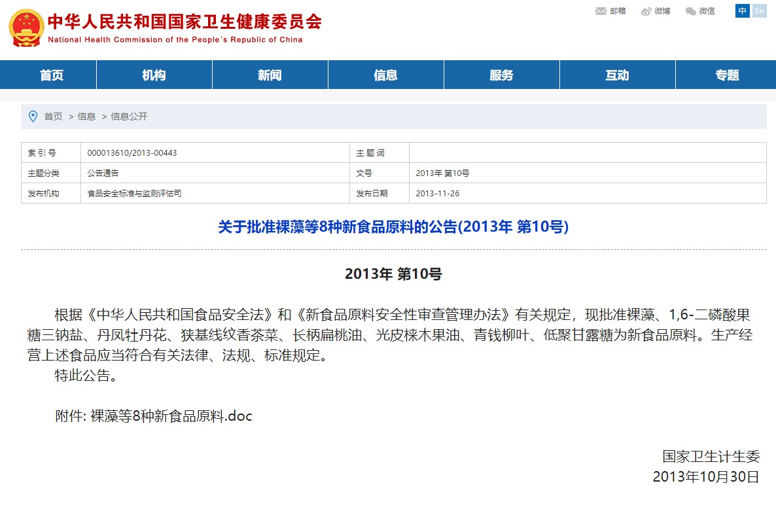Click the bold 2013年 第10号 subheading
The height and width of the screenshot is (532, 776).
[393, 274]
